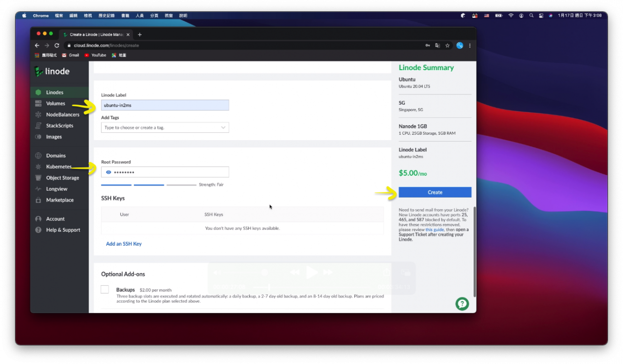Open Help & Support via its question icon
Screen dimensions: 623x364
point(38,230)
